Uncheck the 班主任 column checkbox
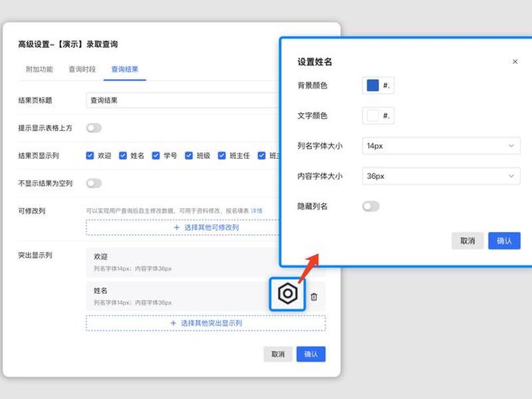 tap(221, 156)
